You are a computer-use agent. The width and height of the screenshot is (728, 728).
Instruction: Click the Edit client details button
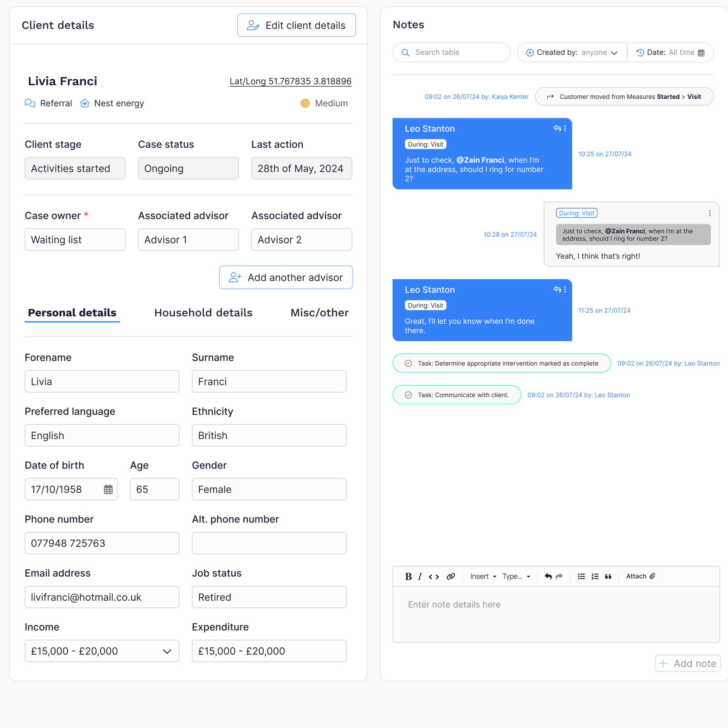296,25
